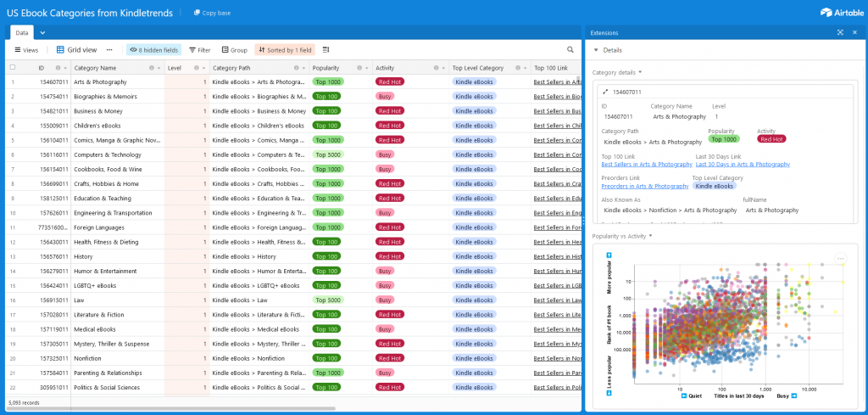The width and height of the screenshot is (868, 415).
Task: Click the Top 1000 badge in Category details
Action: pyautogui.click(x=724, y=139)
